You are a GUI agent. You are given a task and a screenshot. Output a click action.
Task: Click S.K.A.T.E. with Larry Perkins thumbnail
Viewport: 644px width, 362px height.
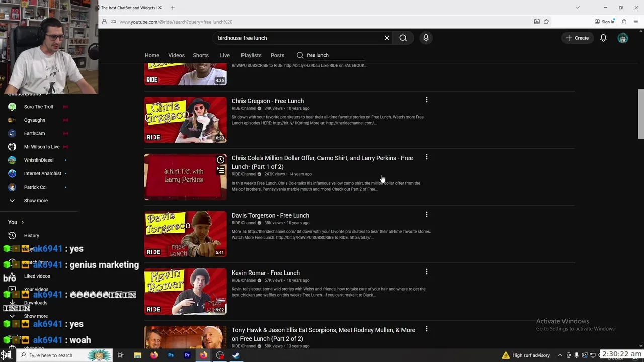(x=186, y=177)
